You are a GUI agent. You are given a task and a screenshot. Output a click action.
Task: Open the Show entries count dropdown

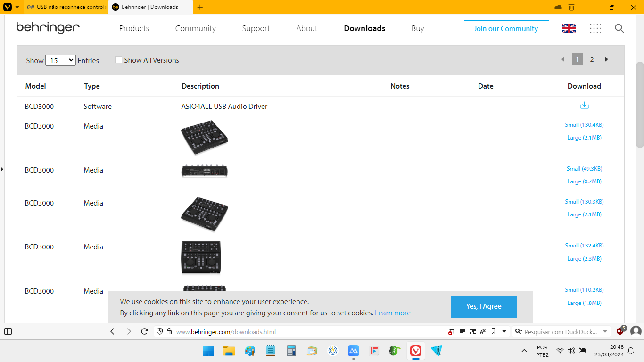point(60,60)
